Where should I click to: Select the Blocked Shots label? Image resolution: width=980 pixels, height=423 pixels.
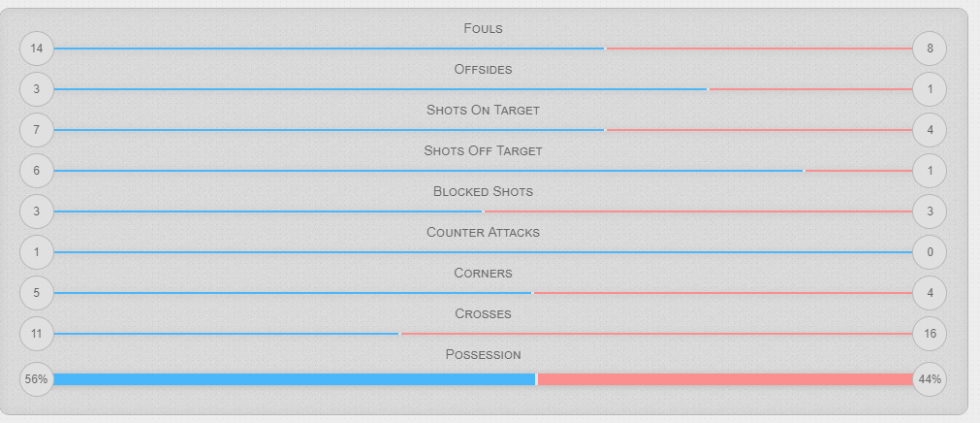click(x=483, y=191)
